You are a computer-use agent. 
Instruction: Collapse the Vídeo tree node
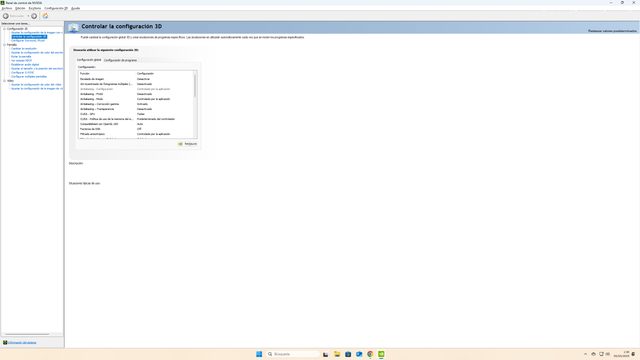4,80
